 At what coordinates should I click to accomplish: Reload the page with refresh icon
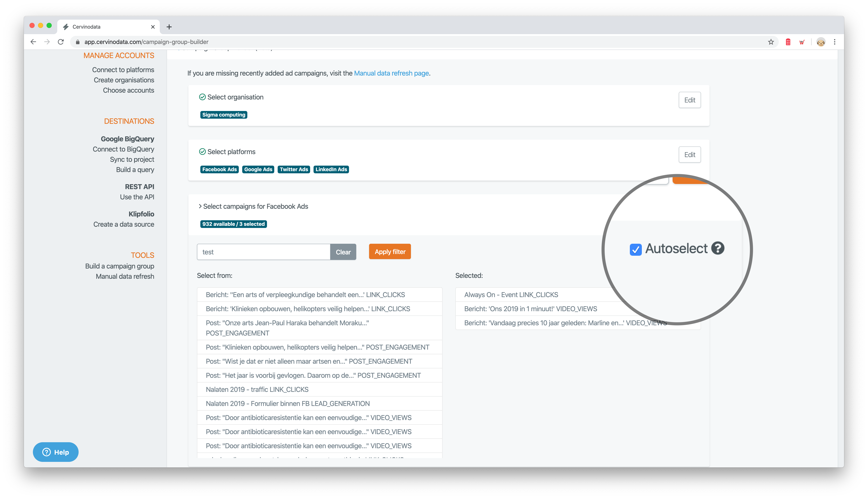point(61,42)
